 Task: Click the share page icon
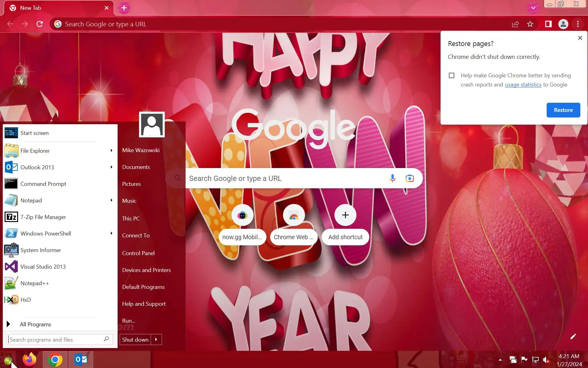coord(515,24)
